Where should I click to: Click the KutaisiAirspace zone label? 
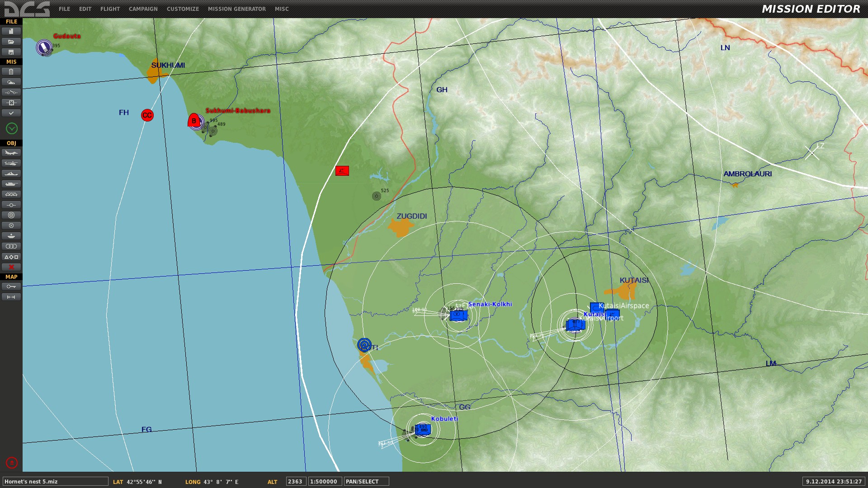pos(623,306)
